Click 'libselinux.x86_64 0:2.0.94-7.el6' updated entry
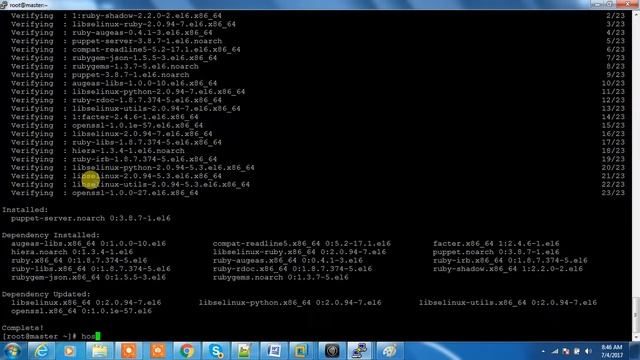 [86, 302]
